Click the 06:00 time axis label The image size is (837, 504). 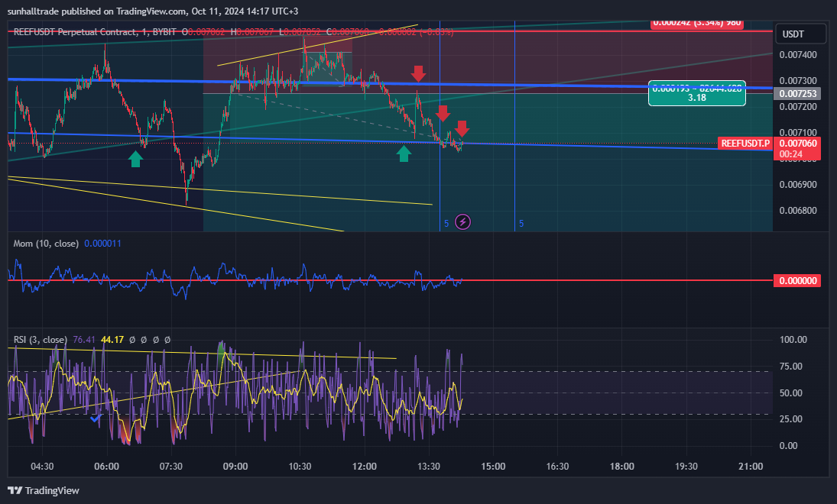(x=107, y=467)
